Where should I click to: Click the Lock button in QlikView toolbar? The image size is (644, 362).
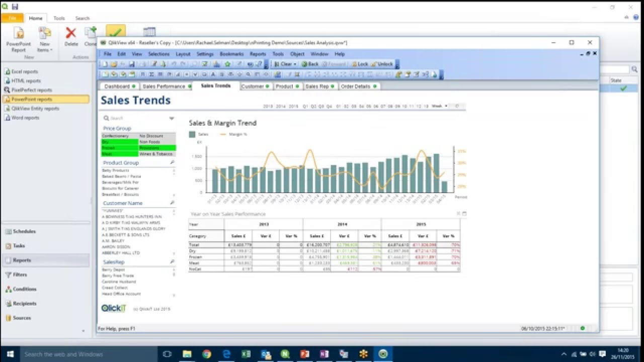(360, 64)
